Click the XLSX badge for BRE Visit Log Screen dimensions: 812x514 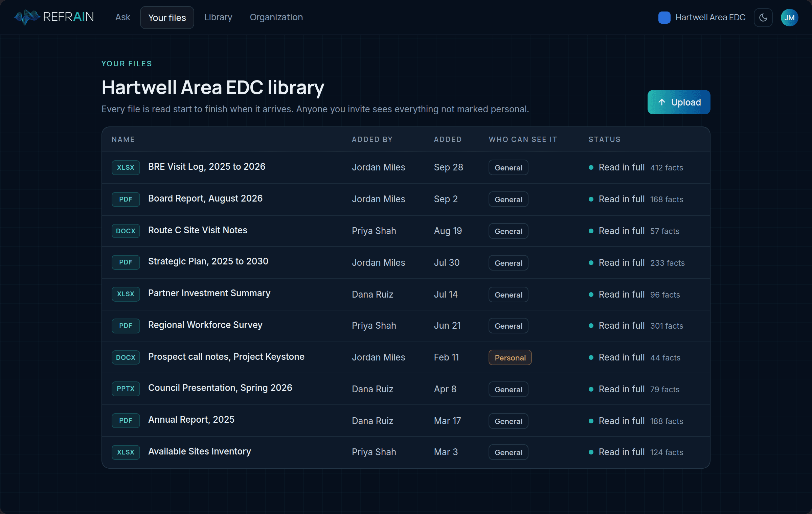(126, 167)
